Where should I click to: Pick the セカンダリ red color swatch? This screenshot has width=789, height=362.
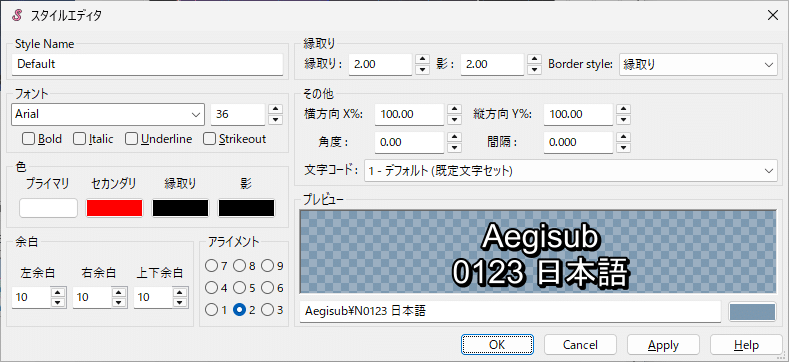115,208
